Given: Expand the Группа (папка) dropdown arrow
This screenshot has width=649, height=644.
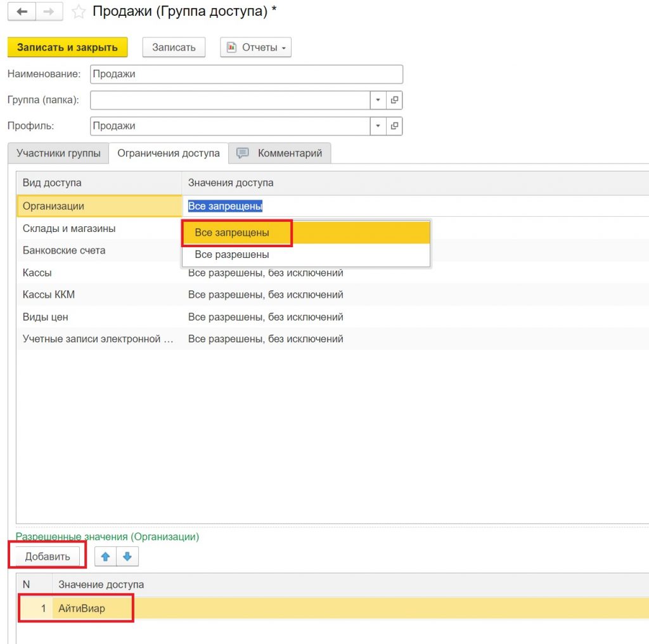Looking at the screenshot, I should click(378, 100).
